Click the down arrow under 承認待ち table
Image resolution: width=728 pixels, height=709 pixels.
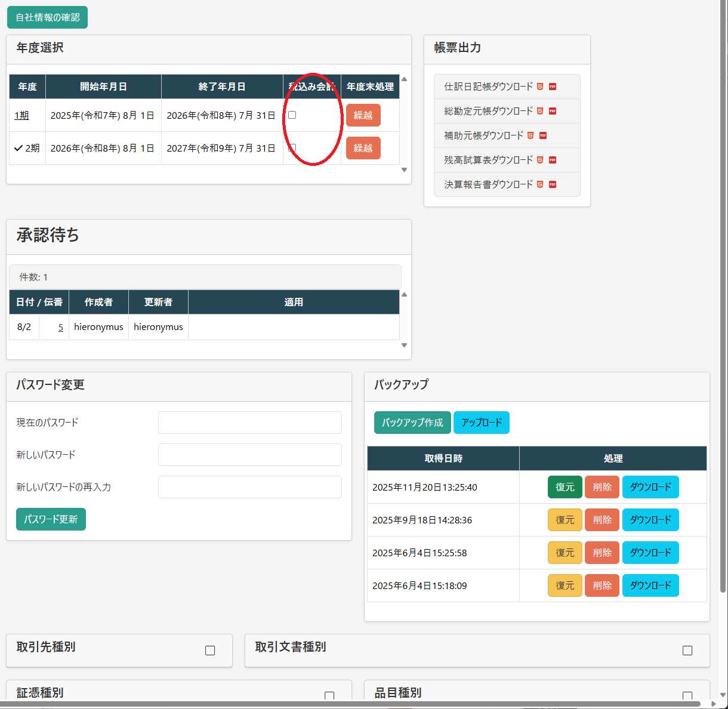pos(404,345)
